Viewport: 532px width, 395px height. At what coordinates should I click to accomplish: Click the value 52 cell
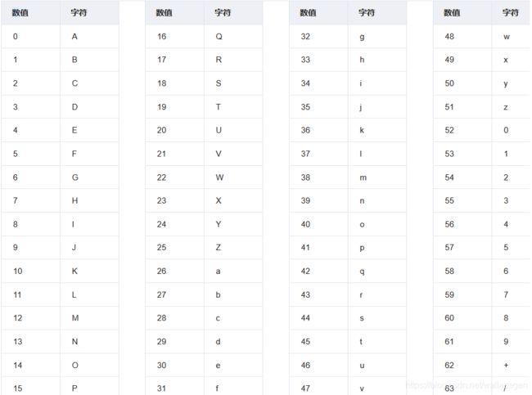coord(462,130)
